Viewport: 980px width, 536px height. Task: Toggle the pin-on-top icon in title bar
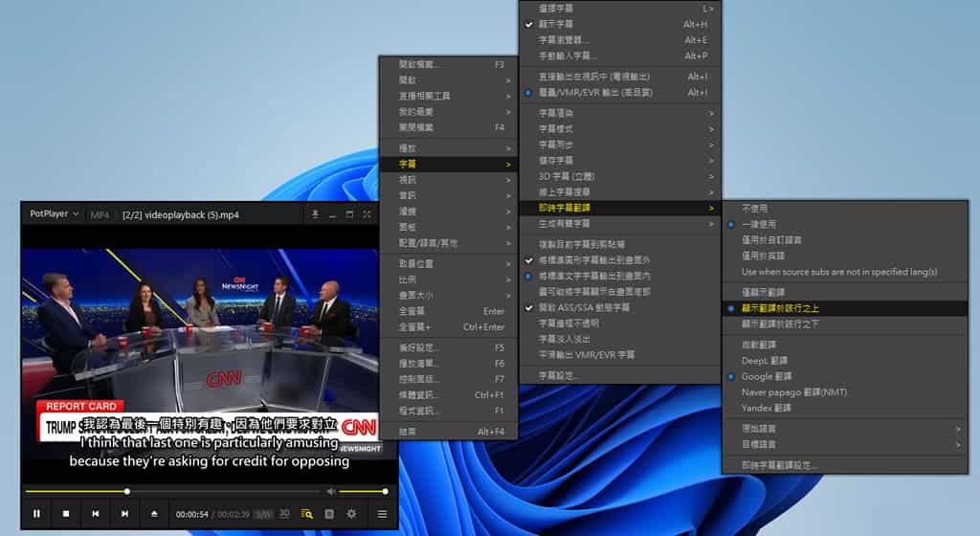(315, 214)
